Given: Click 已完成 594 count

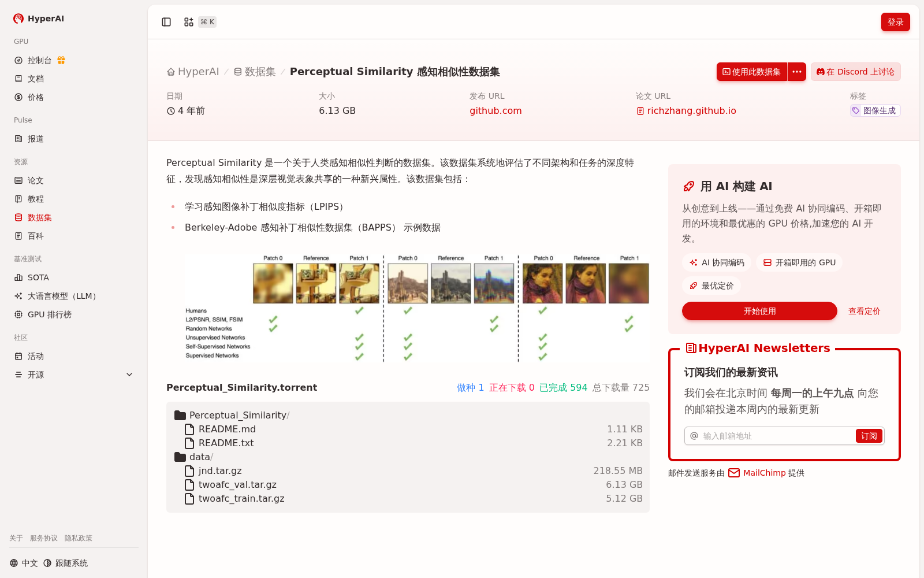Looking at the screenshot, I should tap(563, 387).
